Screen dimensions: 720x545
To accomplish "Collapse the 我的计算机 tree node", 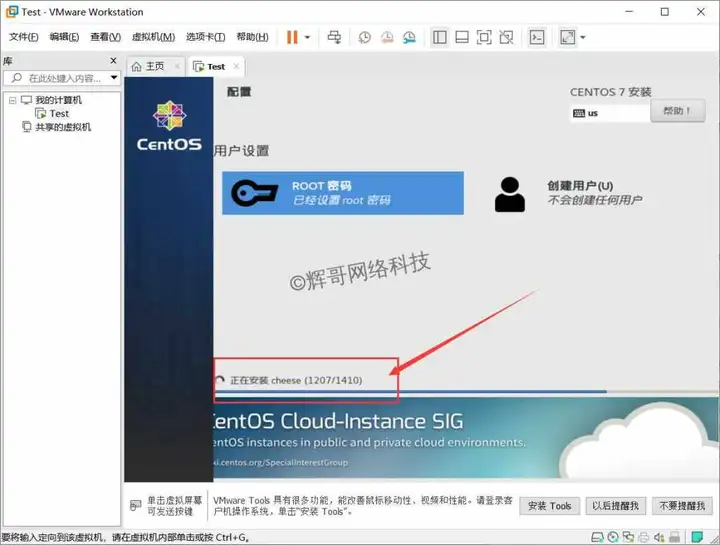I will tap(12, 100).
